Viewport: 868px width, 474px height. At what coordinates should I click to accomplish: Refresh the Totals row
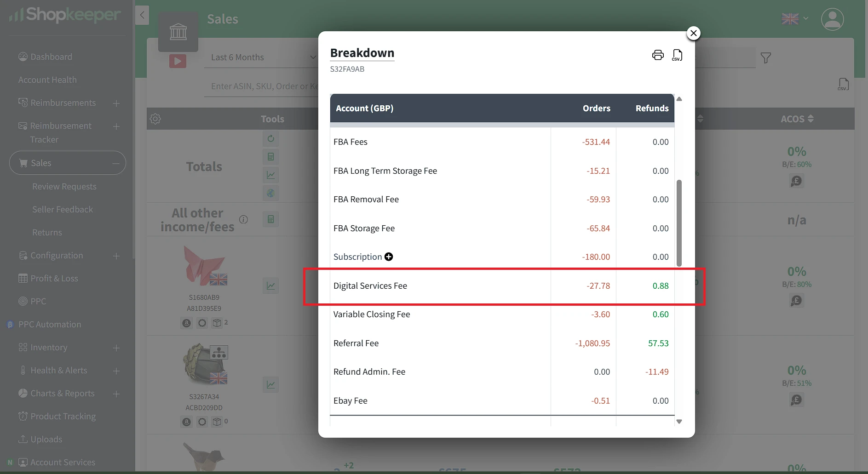click(271, 138)
